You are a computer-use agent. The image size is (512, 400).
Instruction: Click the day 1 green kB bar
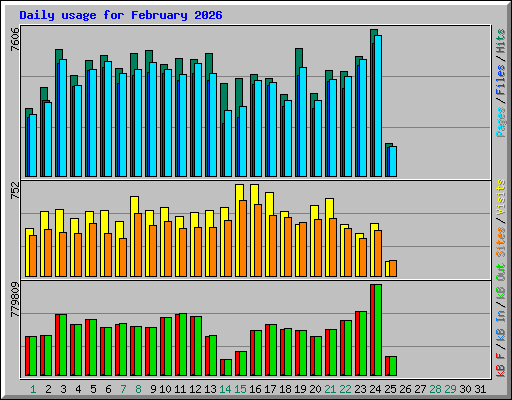pos(33,356)
